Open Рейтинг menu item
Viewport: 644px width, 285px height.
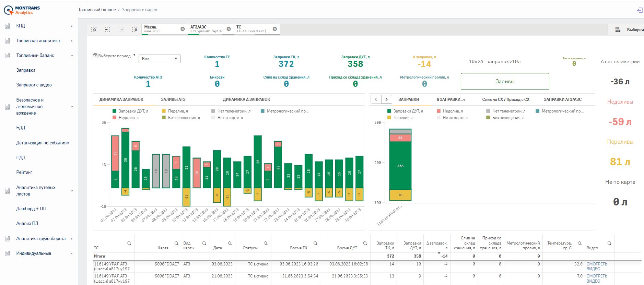(x=24, y=173)
